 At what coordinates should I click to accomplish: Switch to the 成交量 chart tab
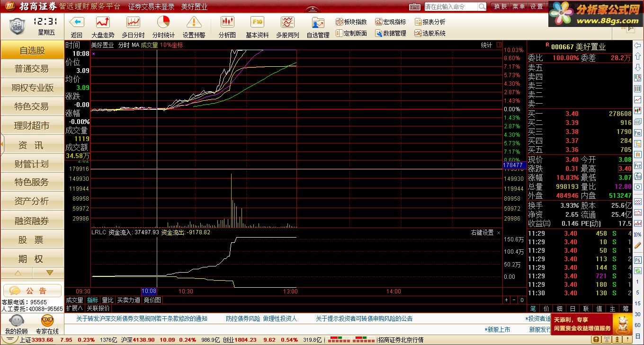[x=75, y=300]
